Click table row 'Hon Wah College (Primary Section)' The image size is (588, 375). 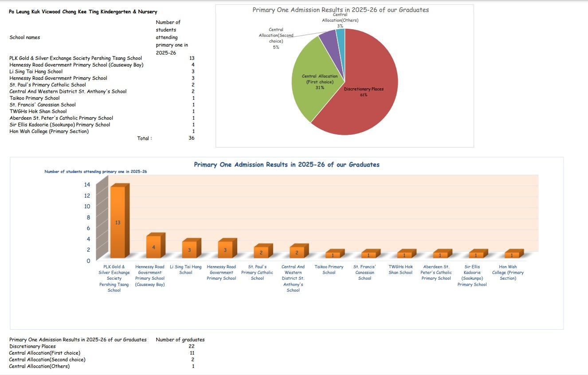(102, 131)
